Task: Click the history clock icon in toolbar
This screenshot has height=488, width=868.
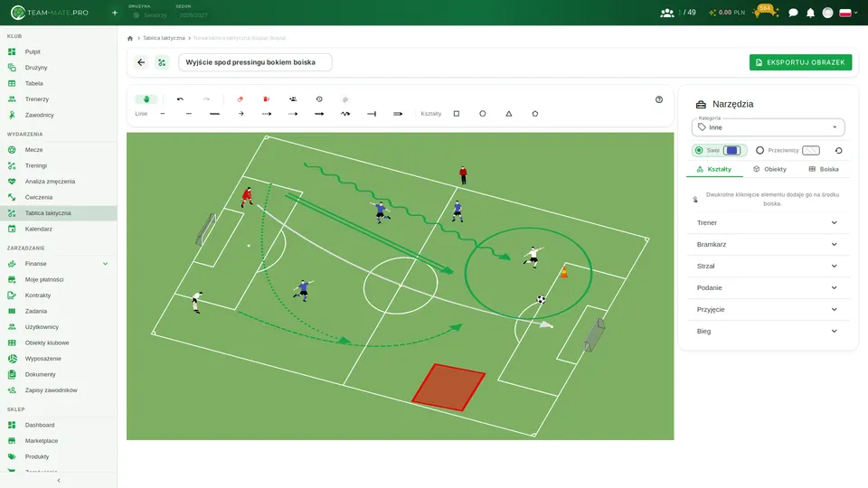Action: click(319, 99)
